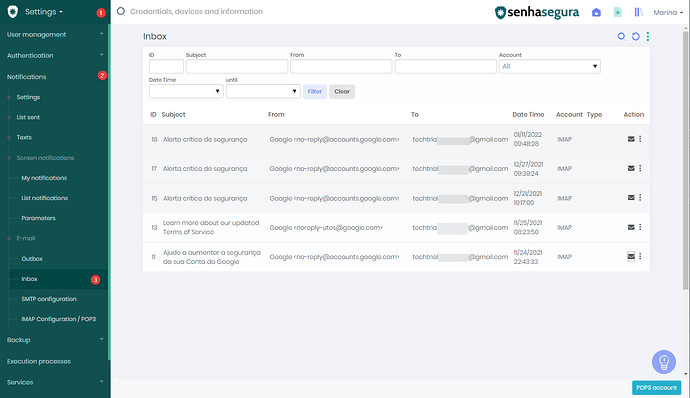This screenshot has width=690, height=398.
Task: Click the lightbulb help button
Action: tap(664, 362)
